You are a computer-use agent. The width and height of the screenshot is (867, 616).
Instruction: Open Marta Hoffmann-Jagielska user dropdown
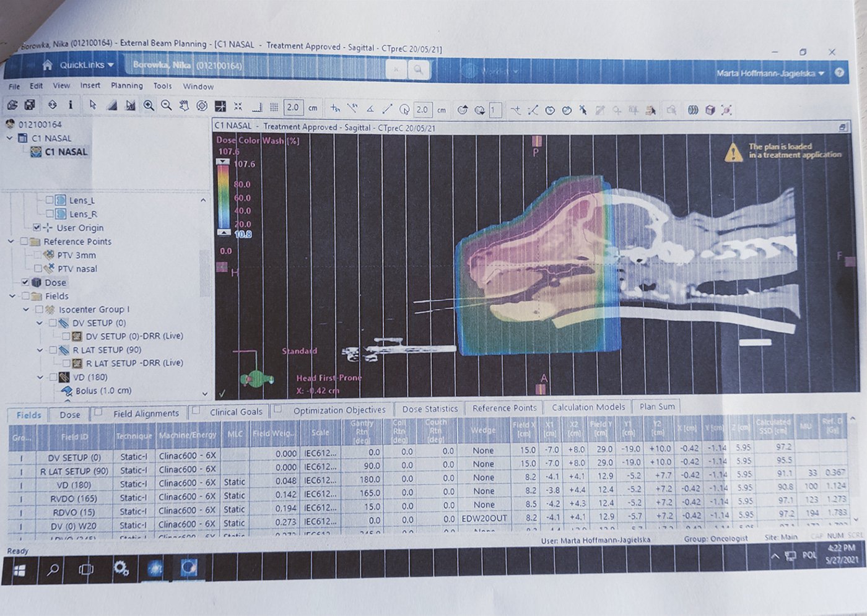(x=770, y=73)
